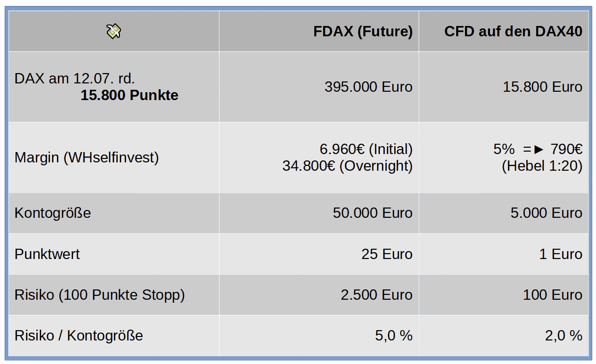Select the (Hebel 1:20) leverage text
The height and width of the screenshot is (364, 596).
click(542, 166)
